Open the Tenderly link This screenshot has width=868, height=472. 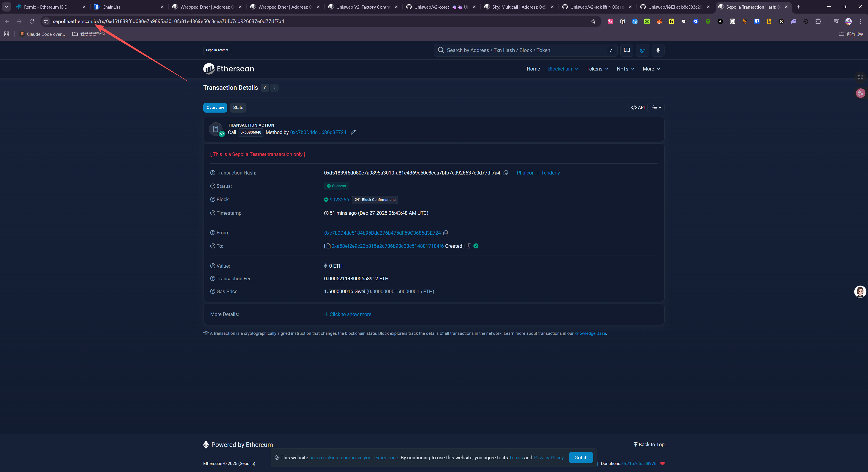point(550,173)
